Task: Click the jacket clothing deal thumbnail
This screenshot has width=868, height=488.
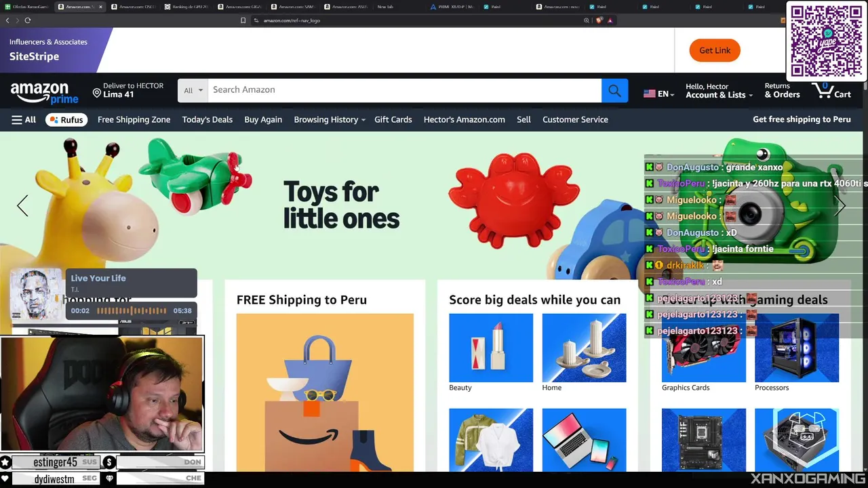Action: (491, 440)
